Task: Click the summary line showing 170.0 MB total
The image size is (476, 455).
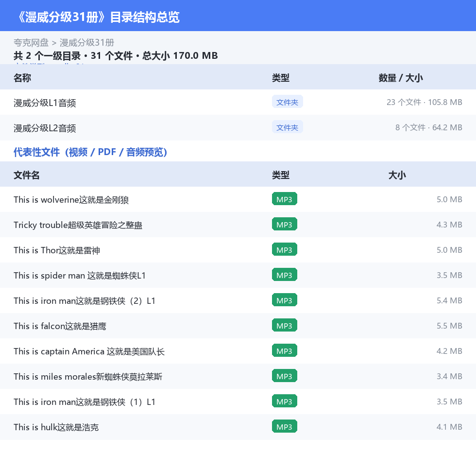Action: click(x=116, y=55)
